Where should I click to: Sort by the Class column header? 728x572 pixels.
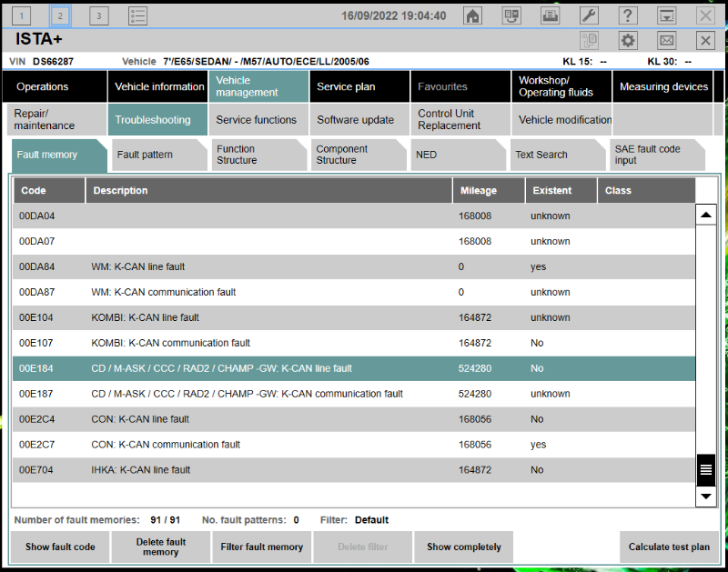[x=646, y=191]
